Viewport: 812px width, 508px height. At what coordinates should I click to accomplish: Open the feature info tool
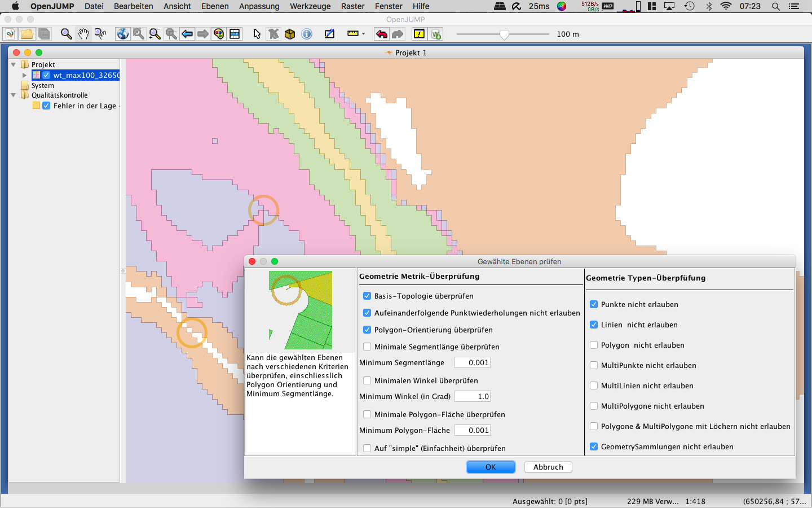click(307, 34)
